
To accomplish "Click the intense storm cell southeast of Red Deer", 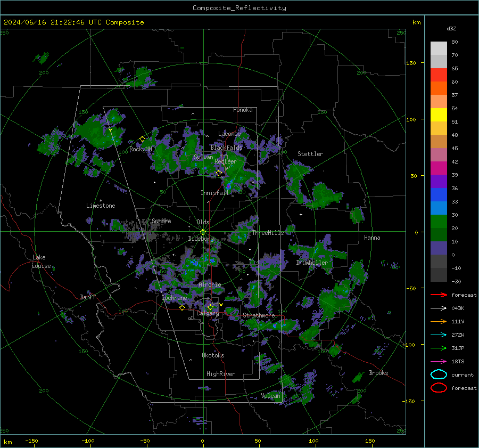I will [228, 185].
